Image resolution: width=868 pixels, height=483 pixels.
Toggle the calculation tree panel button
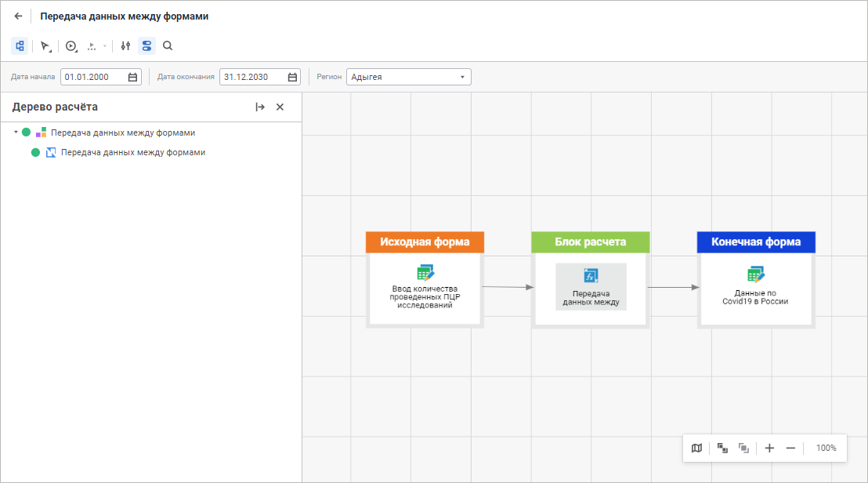(20, 46)
